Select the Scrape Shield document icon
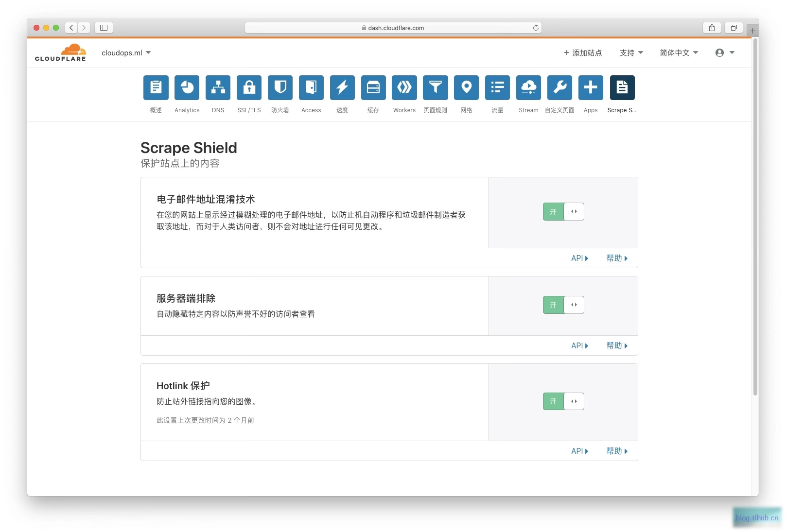The image size is (786, 532). coord(622,87)
